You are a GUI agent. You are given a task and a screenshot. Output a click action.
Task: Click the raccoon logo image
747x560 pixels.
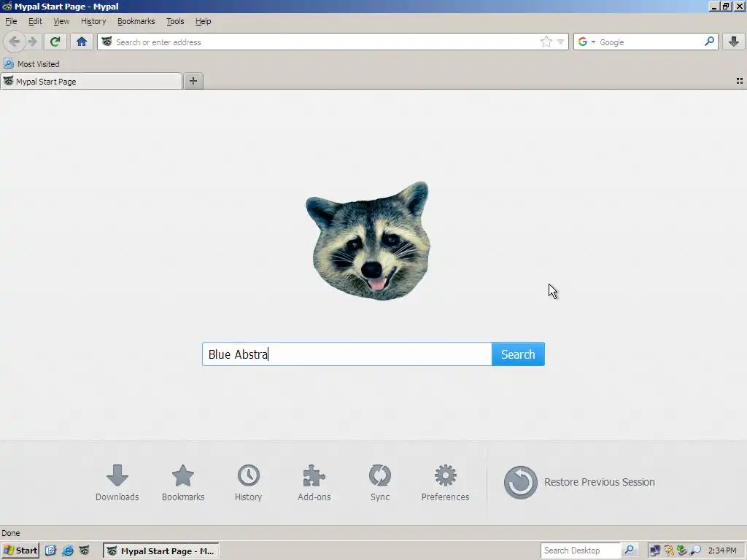coord(368,241)
